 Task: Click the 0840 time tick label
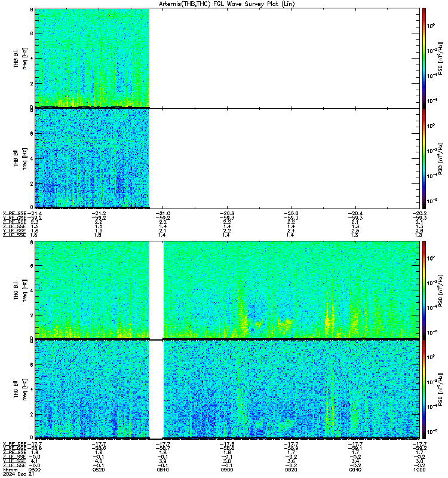pyautogui.click(x=162, y=470)
